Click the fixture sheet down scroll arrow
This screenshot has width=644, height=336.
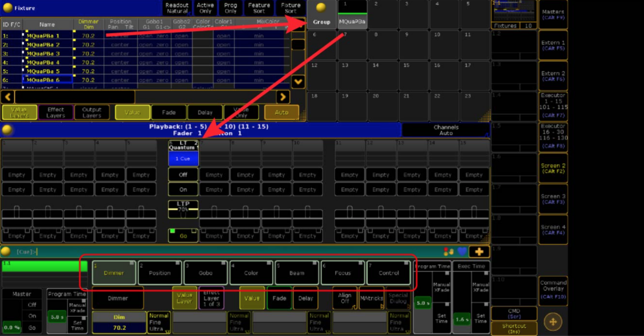(298, 82)
